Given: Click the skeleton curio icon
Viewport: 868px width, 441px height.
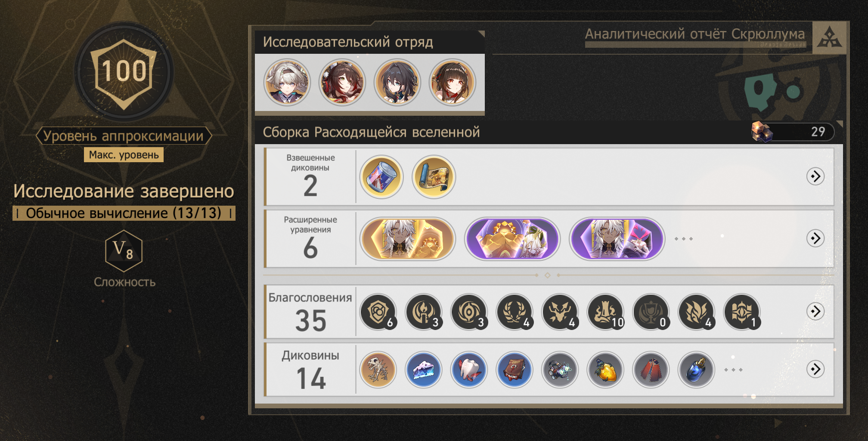Looking at the screenshot, I should click(378, 370).
